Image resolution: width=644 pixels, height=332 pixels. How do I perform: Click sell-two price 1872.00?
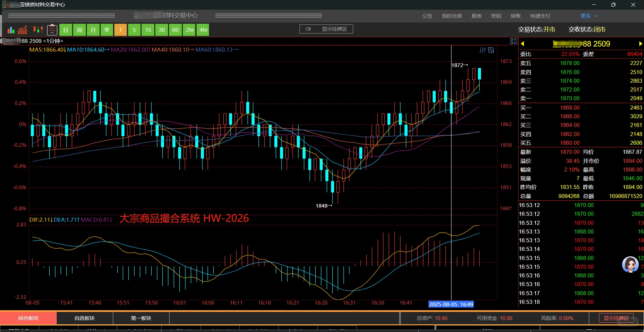pos(570,89)
